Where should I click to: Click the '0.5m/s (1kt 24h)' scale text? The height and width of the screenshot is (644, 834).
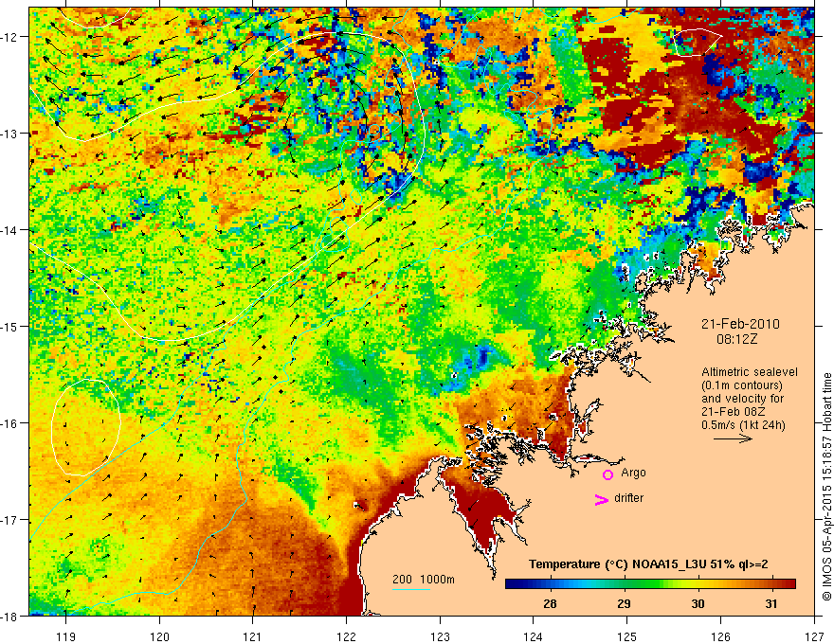tap(744, 425)
